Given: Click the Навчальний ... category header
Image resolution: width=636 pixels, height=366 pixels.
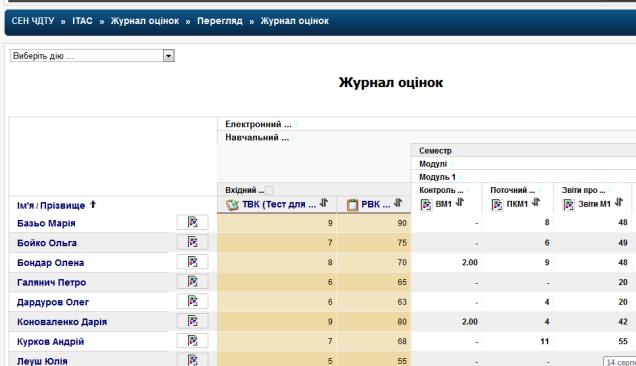Looking at the screenshot, I should 257,138.
